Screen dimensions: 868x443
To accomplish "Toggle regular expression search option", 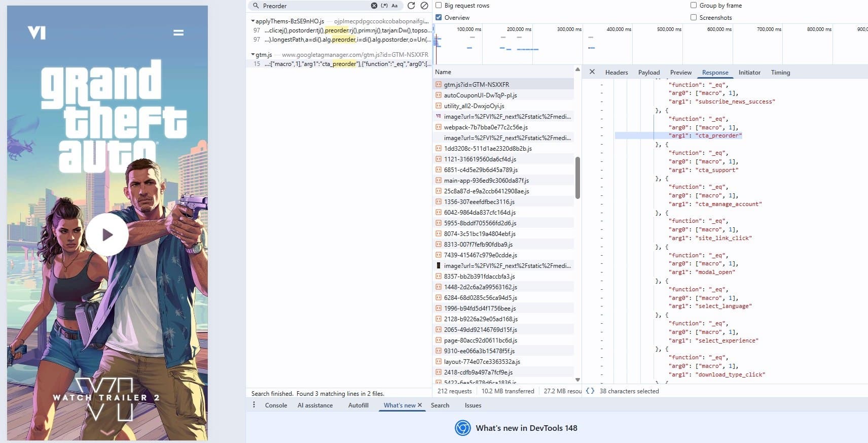I will pos(384,6).
